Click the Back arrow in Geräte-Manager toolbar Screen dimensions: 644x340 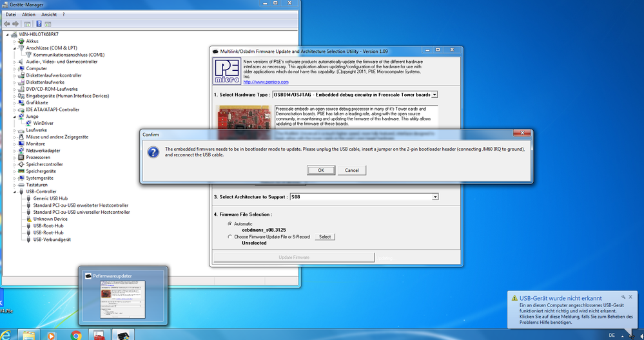click(x=6, y=24)
